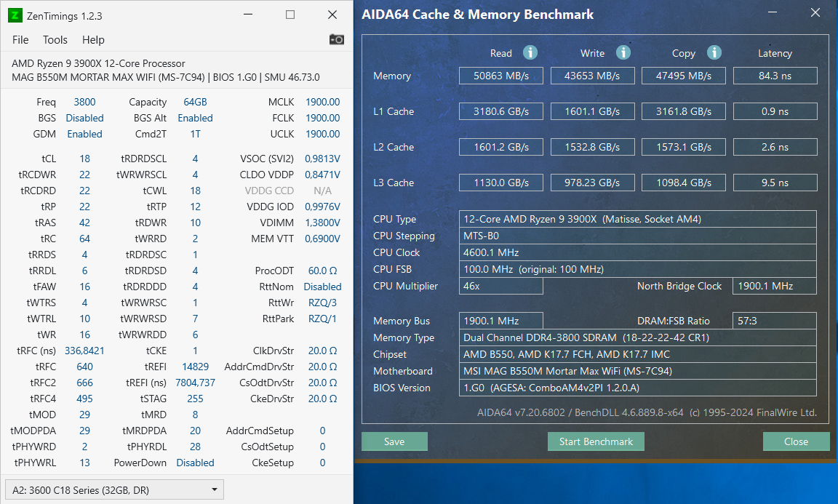The image size is (838, 504).
Task: Click the Start Benchmark button
Action: click(x=596, y=441)
